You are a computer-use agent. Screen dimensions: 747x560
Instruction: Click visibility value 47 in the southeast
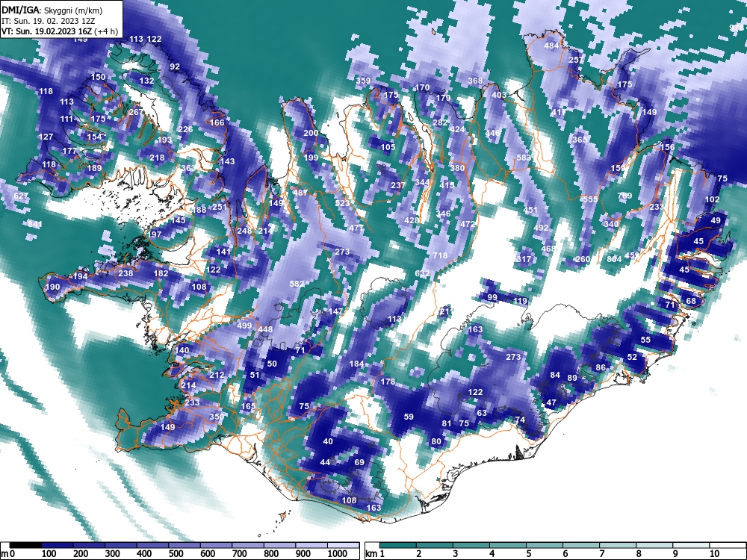[551, 402]
